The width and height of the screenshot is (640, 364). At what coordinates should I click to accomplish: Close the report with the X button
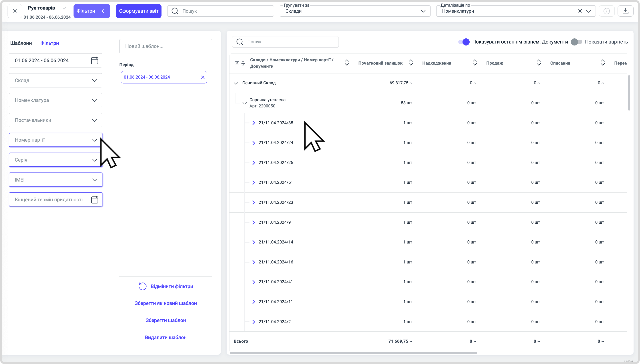click(15, 11)
